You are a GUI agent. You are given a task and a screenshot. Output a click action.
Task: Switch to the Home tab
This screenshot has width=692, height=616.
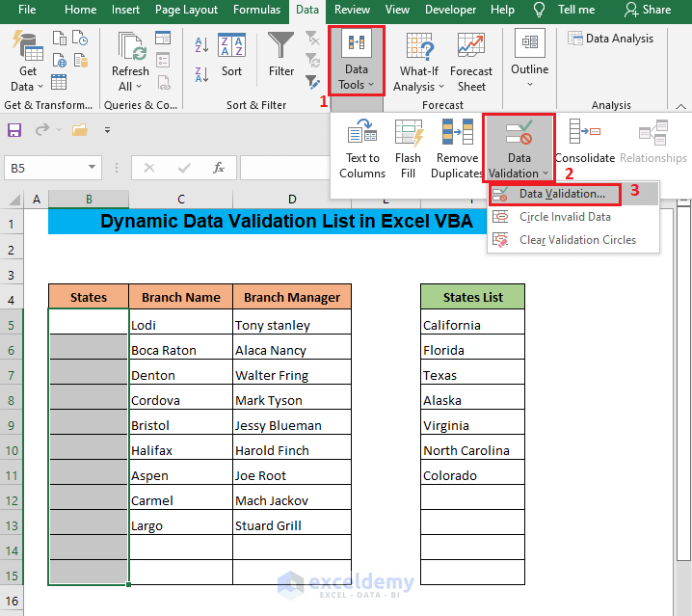(80, 10)
